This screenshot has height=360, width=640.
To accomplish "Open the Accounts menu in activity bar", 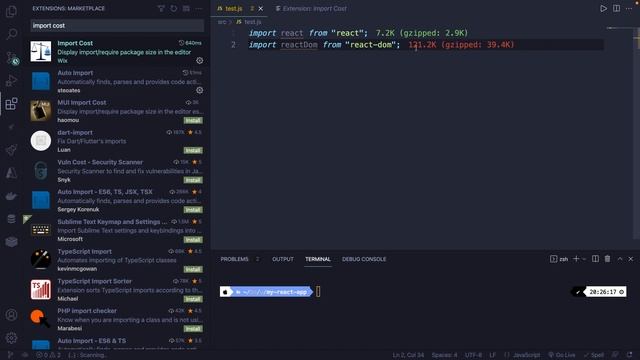I will [x=11, y=315].
